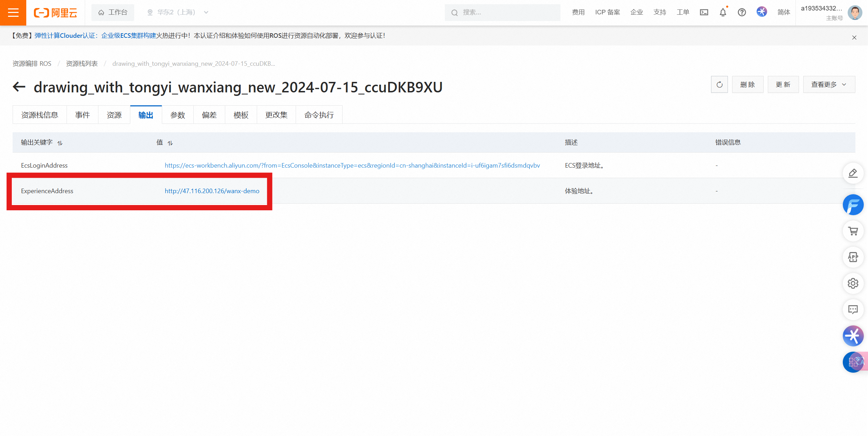This screenshot has height=436, width=868.
Task: Open the shopping cart floating icon
Action: coord(853,231)
